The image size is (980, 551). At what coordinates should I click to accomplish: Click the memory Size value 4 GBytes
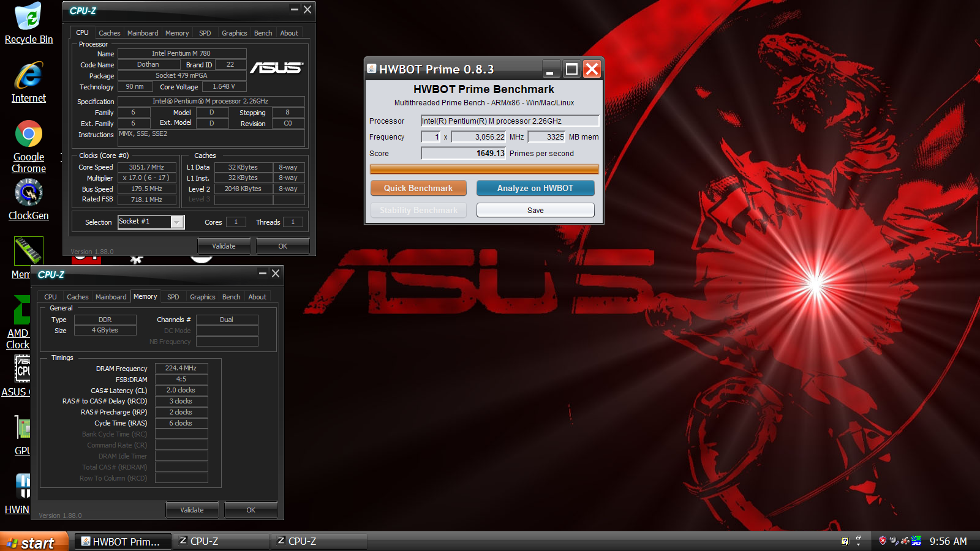105,331
